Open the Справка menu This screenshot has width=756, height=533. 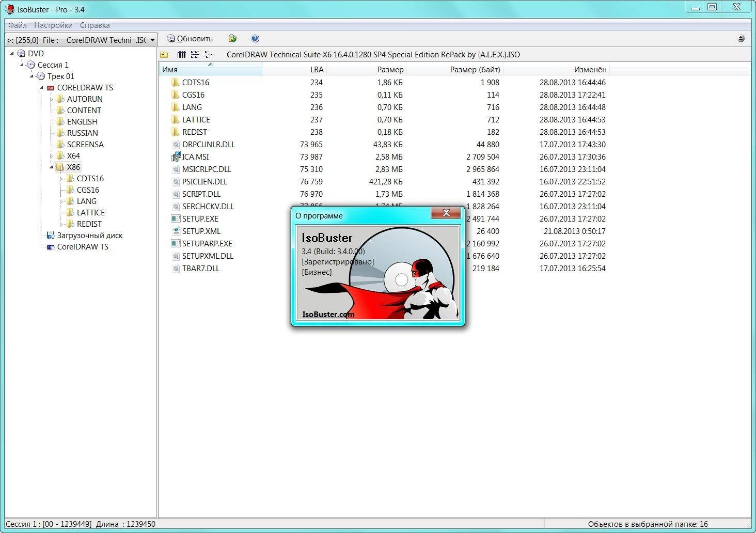point(94,25)
